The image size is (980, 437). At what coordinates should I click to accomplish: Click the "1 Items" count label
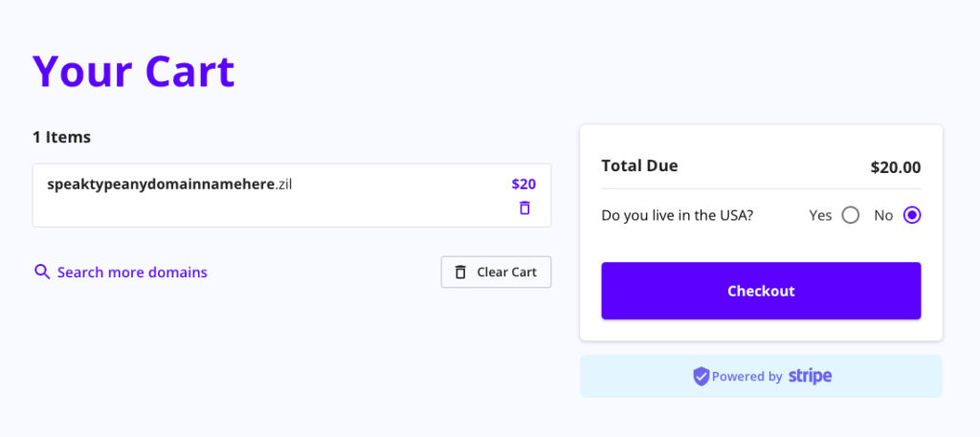pos(61,137)
